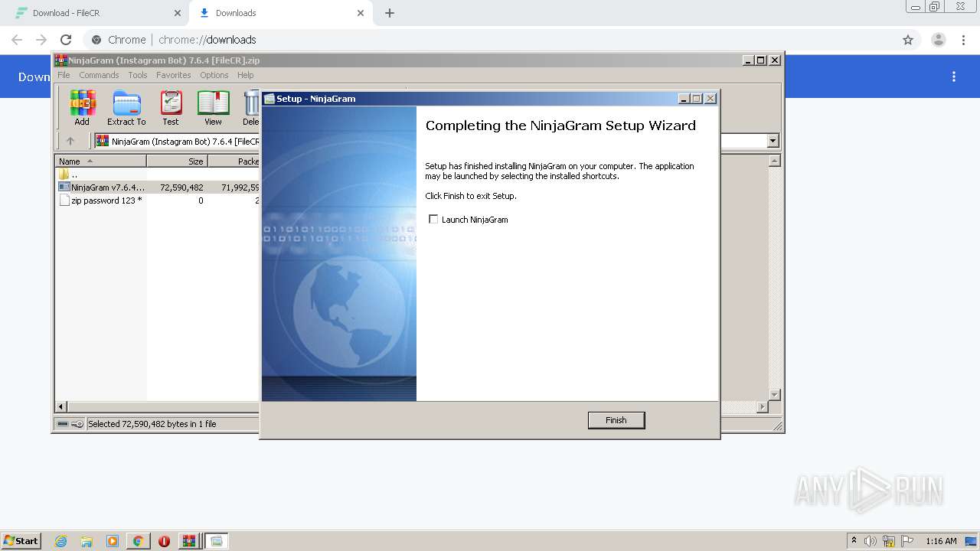Open a new Chrome tab
The width and height of the screenshot is (980, 551).
tap(390, 13)
